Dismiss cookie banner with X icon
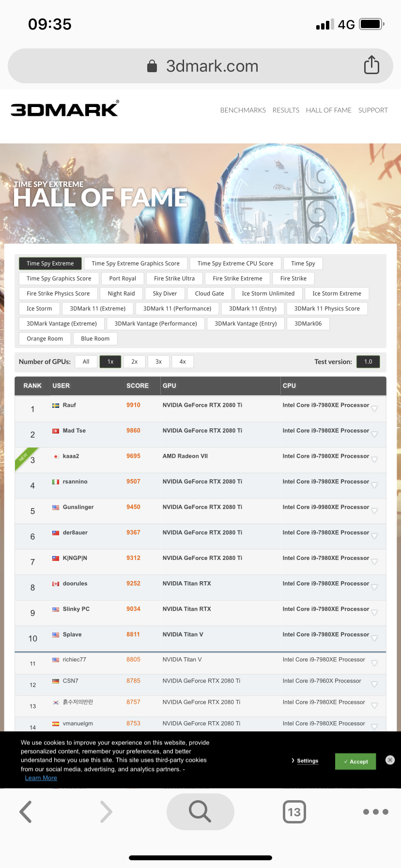The image size is (401, 868). click(x=390, y=760)
